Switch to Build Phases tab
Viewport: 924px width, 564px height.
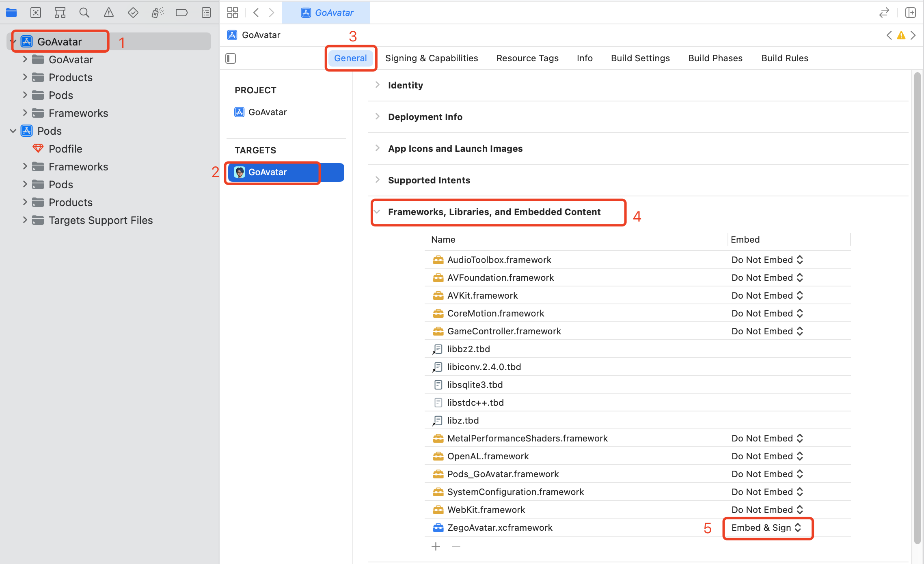[x=715, y=58]
